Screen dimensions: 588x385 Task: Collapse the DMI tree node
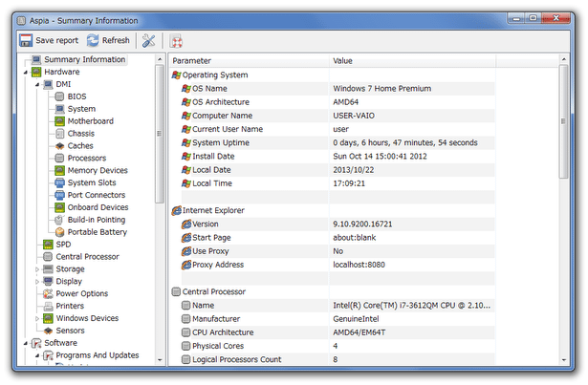tap(37, 85)
